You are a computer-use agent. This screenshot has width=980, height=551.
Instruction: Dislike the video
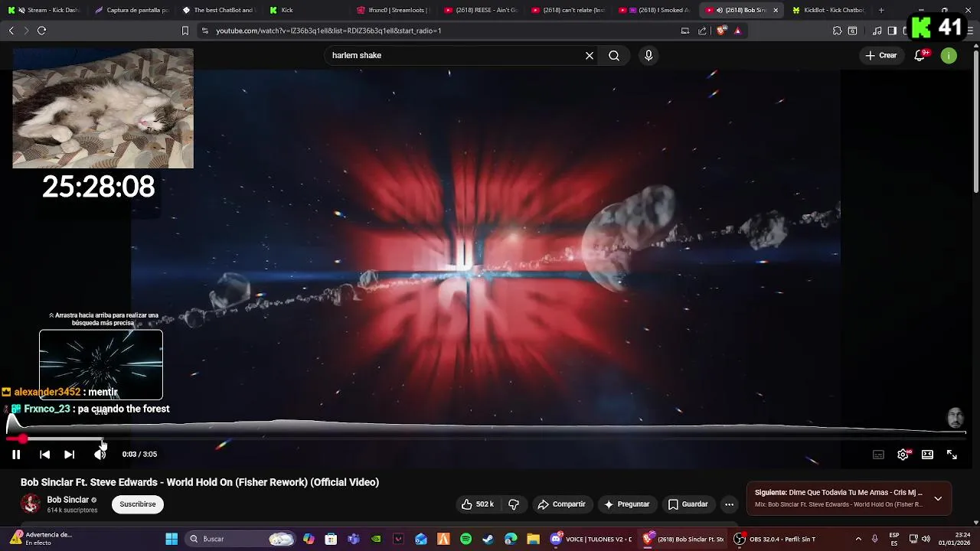pos(514,504)
